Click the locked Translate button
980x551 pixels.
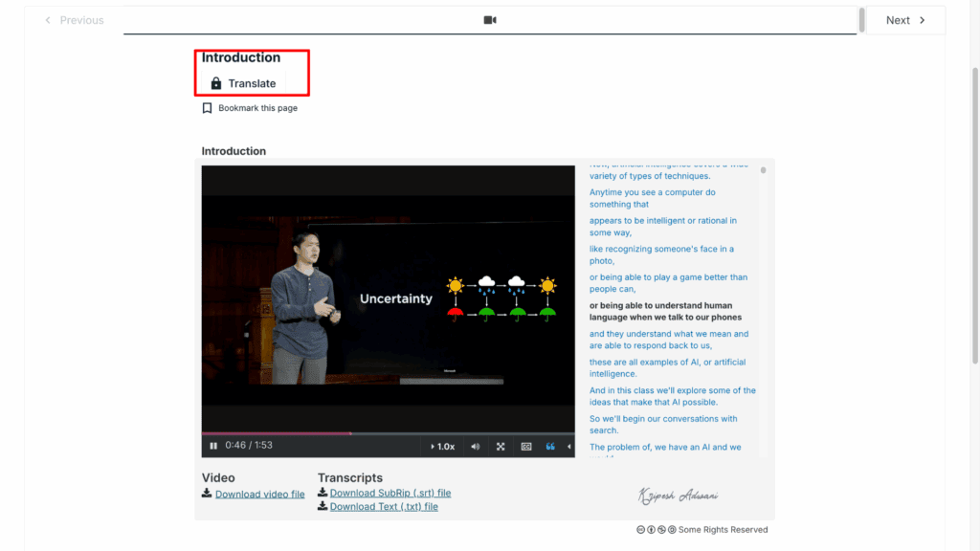tap(243, 83)
